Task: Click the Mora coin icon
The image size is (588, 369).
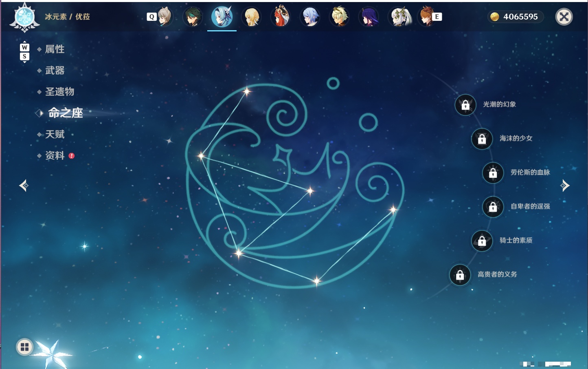Action: click(494, 17)
